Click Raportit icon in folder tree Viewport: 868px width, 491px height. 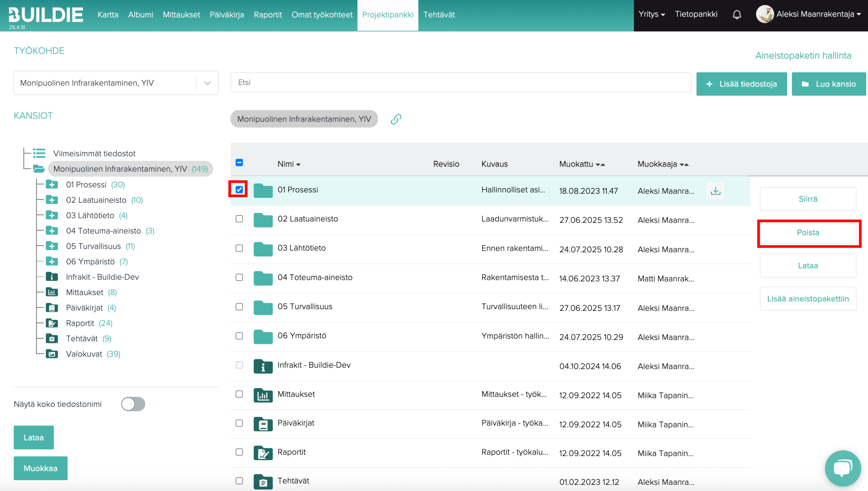tap(52, 323)
